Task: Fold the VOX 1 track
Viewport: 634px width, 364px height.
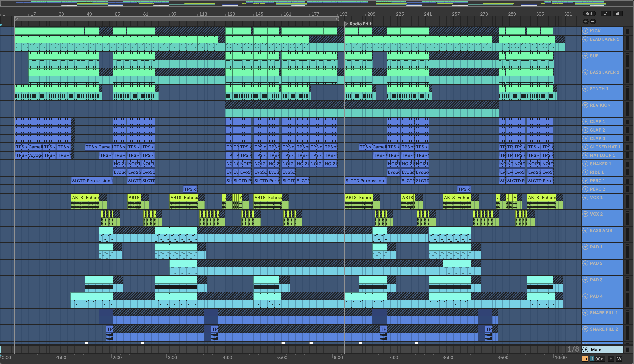Action: point(585,198)
